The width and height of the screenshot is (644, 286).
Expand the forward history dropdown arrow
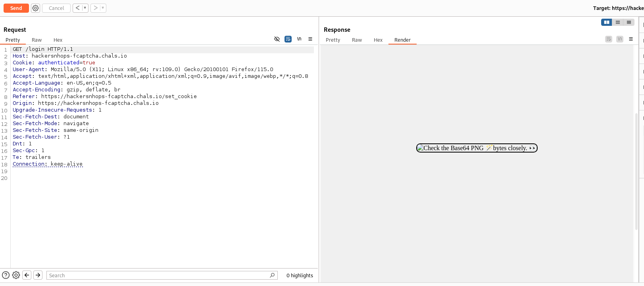tap(103, 8)
